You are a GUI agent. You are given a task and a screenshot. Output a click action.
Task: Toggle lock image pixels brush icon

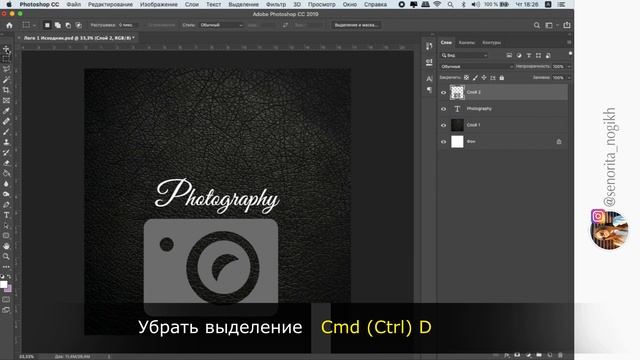[x=475, y=78]
